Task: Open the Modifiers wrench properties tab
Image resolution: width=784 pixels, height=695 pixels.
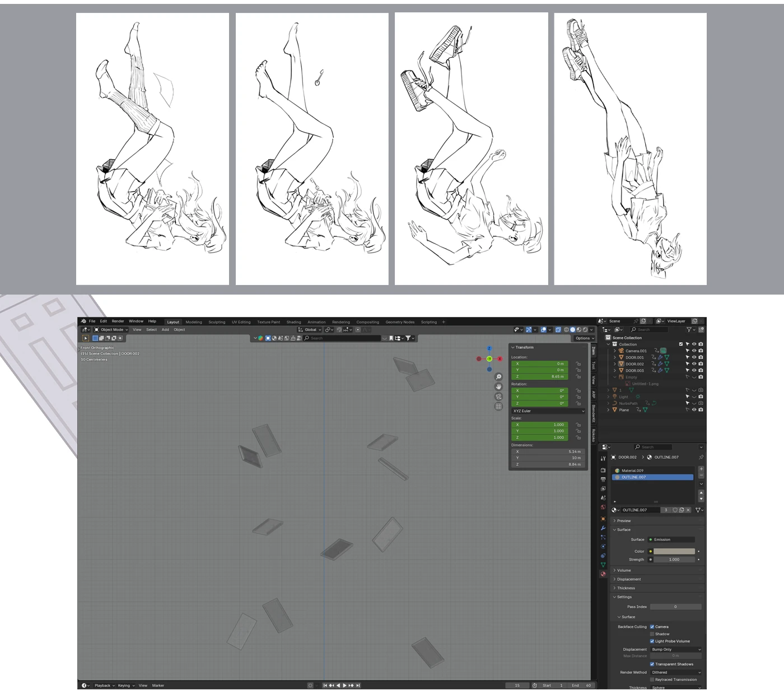Action: pos(603,528)
